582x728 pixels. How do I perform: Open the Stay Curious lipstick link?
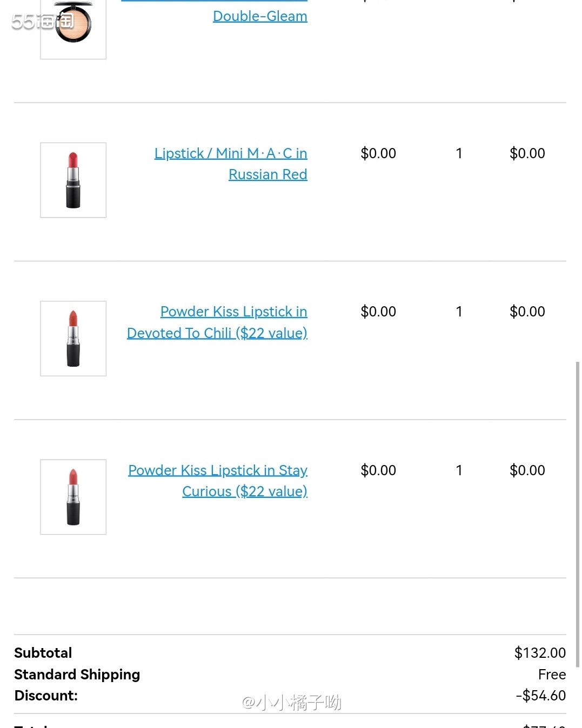pos(218,481)
